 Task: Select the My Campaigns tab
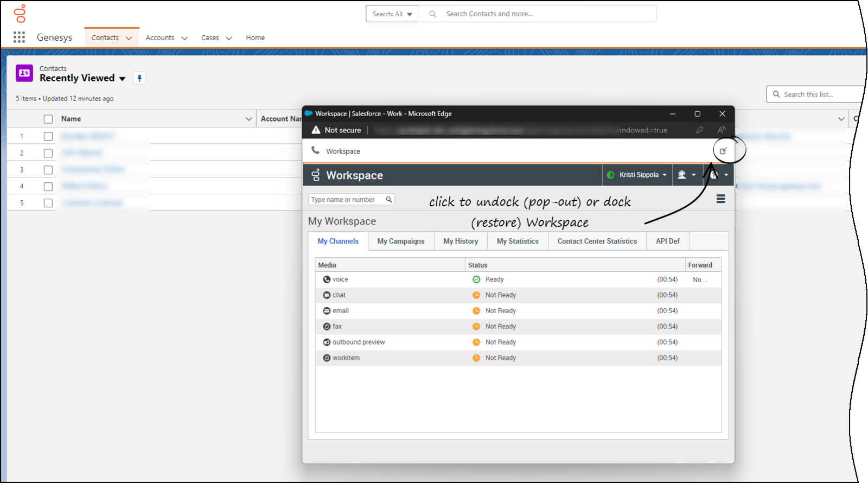click(401, 241)
